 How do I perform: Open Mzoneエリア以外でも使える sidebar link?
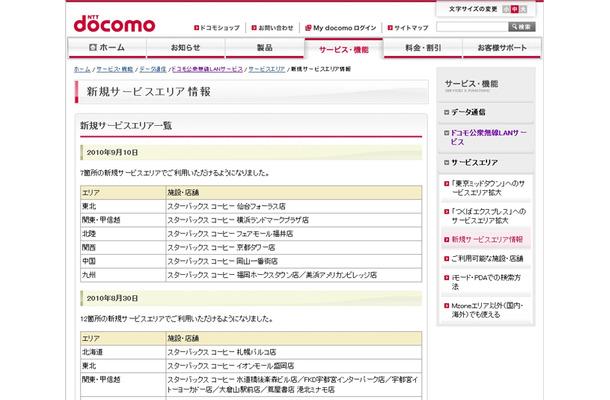click(487, 310)
